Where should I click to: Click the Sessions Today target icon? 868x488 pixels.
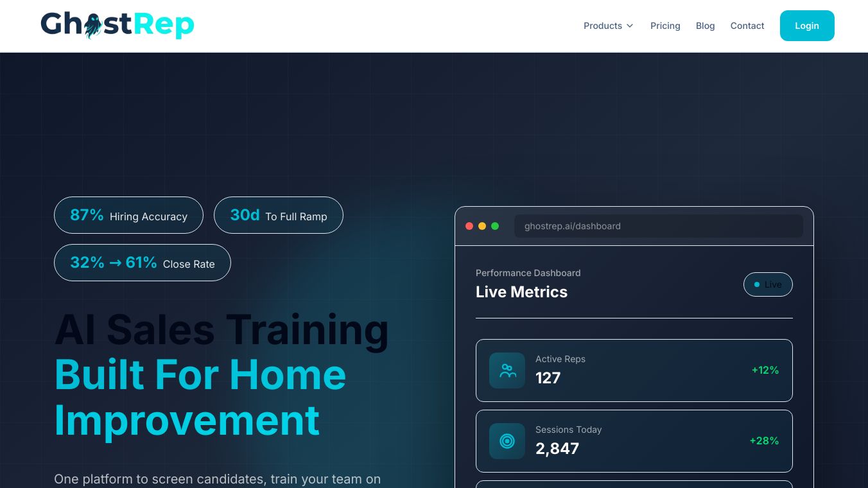point(507,441)
